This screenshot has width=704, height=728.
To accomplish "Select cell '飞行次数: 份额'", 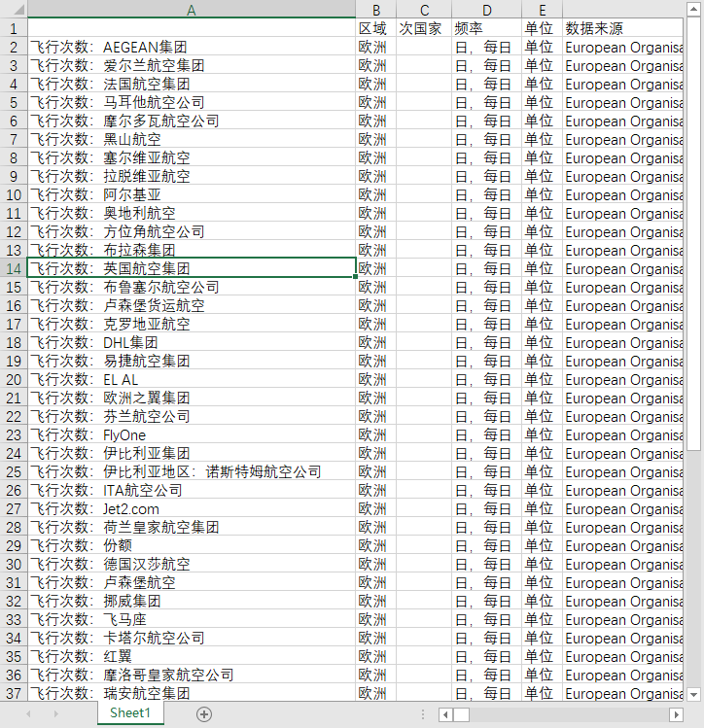I will coord(192,545).
